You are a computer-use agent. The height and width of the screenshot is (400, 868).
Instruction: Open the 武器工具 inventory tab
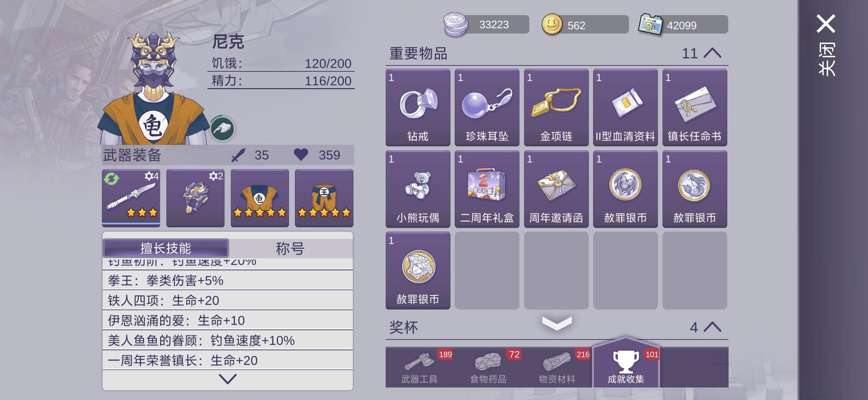point(420,367)
